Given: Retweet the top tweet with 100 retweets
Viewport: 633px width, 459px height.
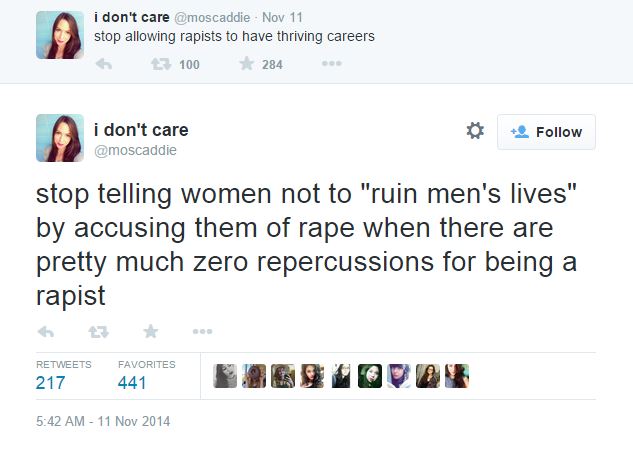Looking at the screenshot, I should [x=161, y=64].
